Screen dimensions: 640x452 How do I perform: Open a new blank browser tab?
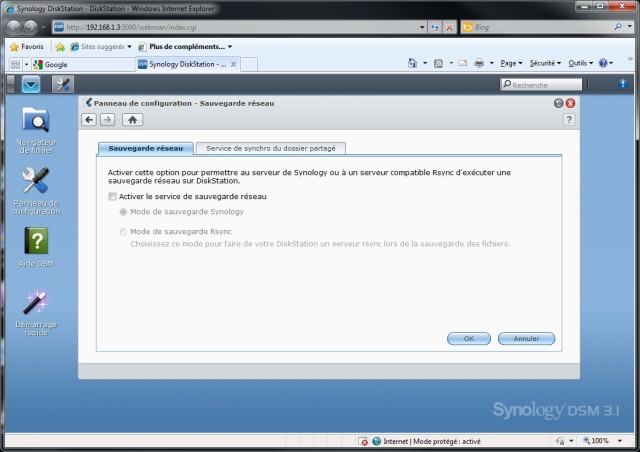(x=249, y=65)
